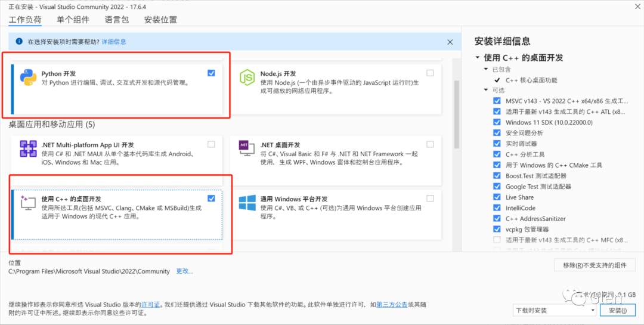Open the 下载时安装 dropdown
The image size is (644, 325).
click(x=555, y=311)
